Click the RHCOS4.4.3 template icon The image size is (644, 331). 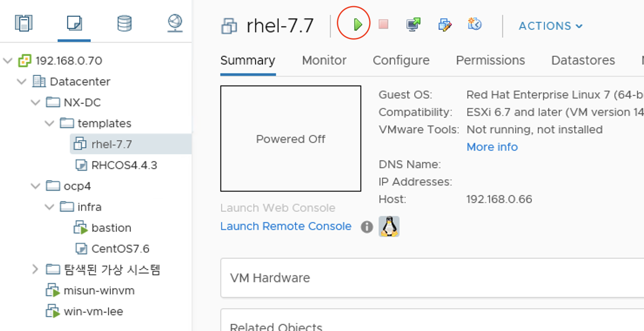tap(81, 165)
